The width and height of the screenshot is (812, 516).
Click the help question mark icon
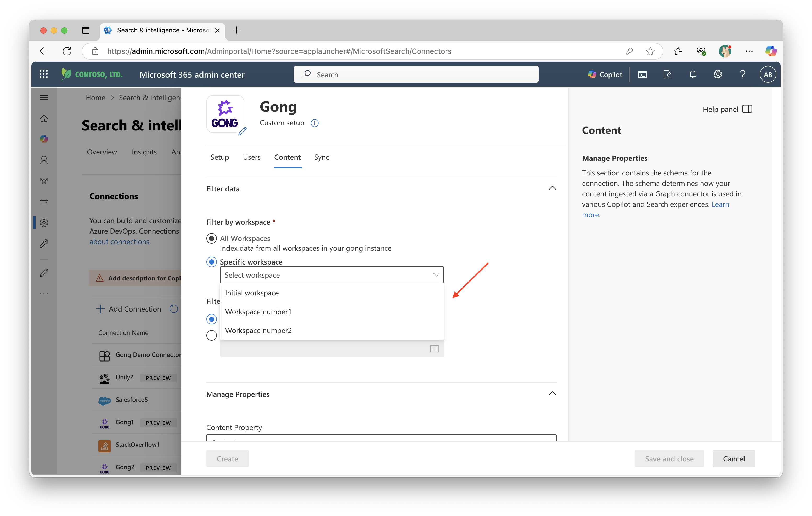coord(742,74)
